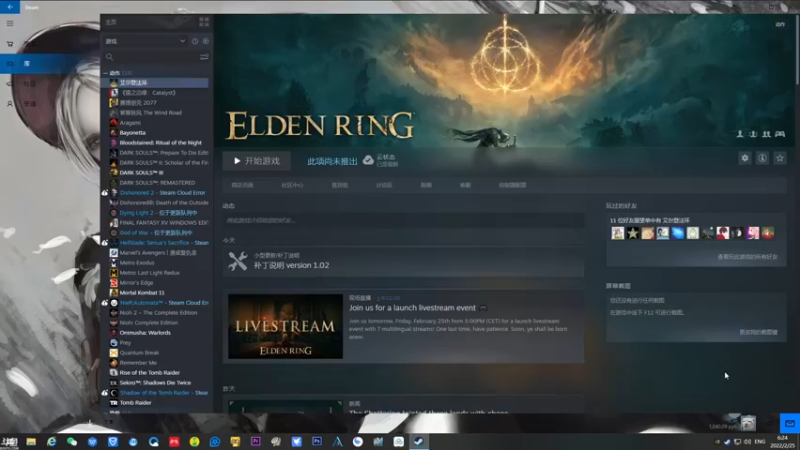Collapse the 动作 game category
Viewport: 800px width, 450px height.
pyautogui.click(x=105, y=73)
